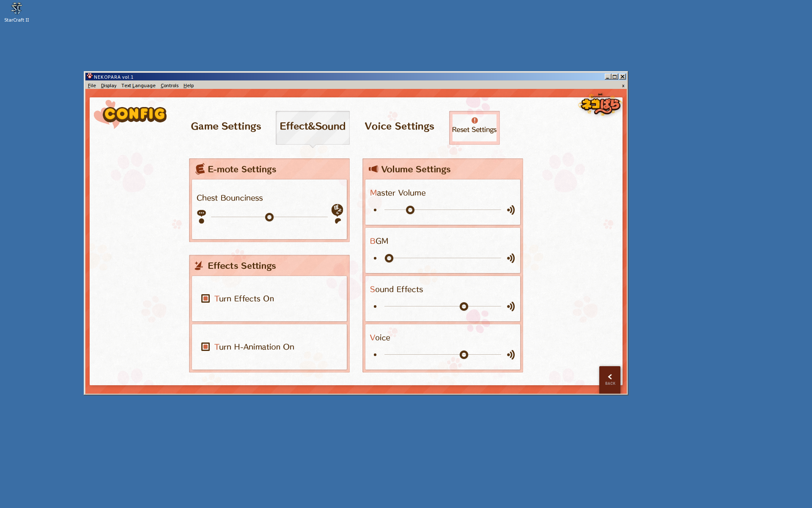Open the File menu
Image resolution: width=812 pixels, height=508 pixels.
point(92,86)
